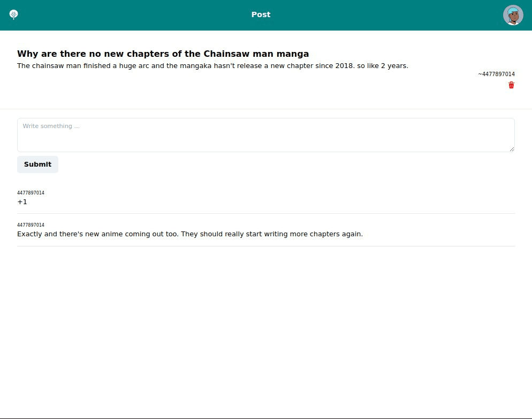
Task: Click the divider line below the "+1" comment
Action: click(266, 214)
